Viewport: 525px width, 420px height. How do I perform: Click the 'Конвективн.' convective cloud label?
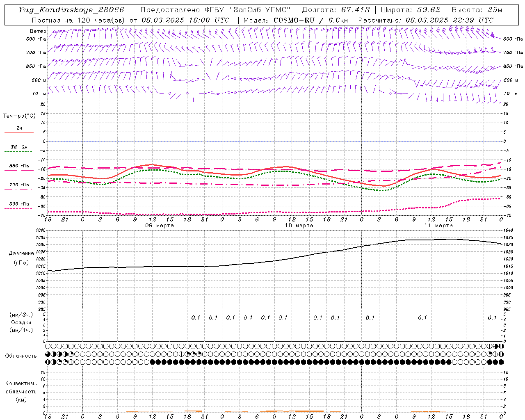(x=21, y=383)
